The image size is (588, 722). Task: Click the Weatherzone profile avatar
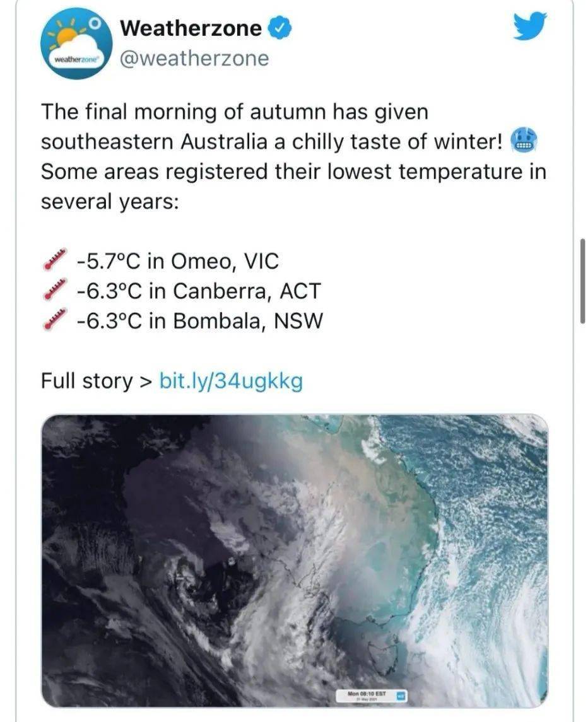(x=76, y=43)
